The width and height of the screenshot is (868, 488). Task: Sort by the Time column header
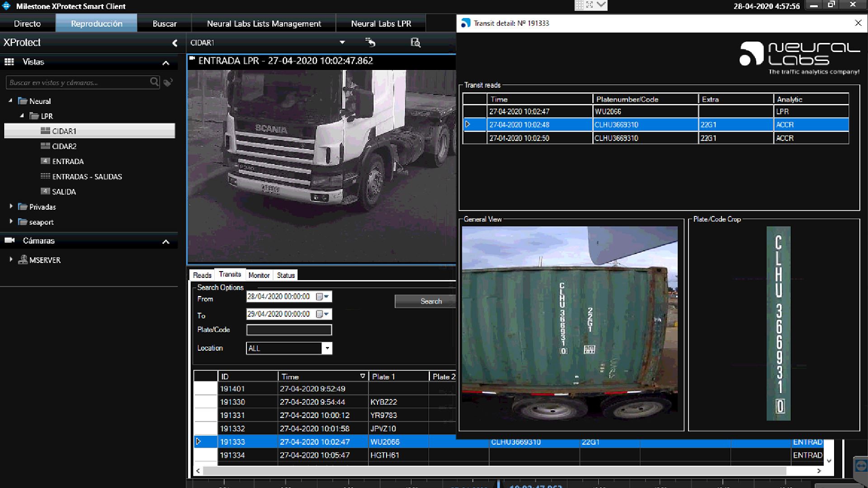click(323, 376)
